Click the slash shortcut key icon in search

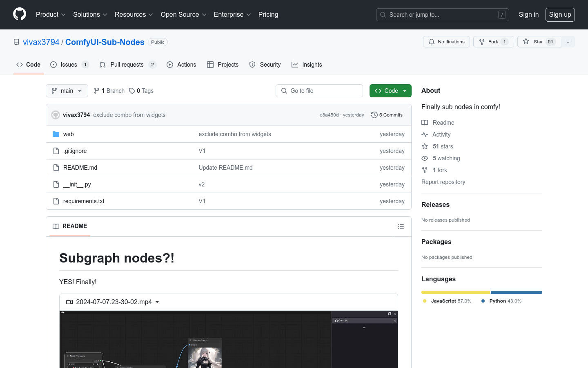pyautogui.click(x=502, y=15)
